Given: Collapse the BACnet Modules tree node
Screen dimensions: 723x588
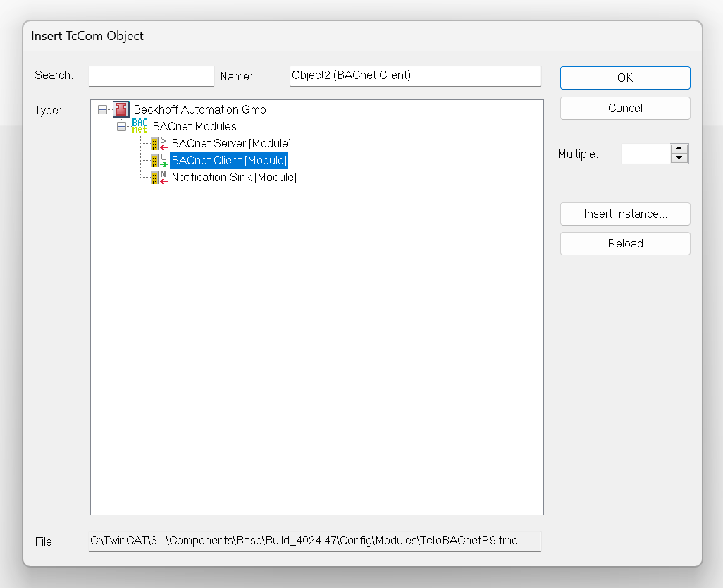Looking at the screenshot, I should coord(121,126).
